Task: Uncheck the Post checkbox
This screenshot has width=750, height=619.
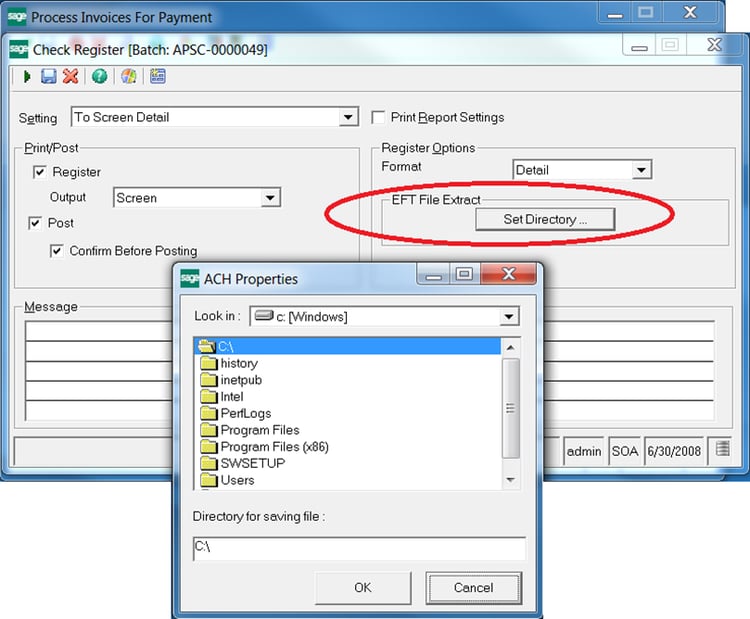Action: coord(36,223)
